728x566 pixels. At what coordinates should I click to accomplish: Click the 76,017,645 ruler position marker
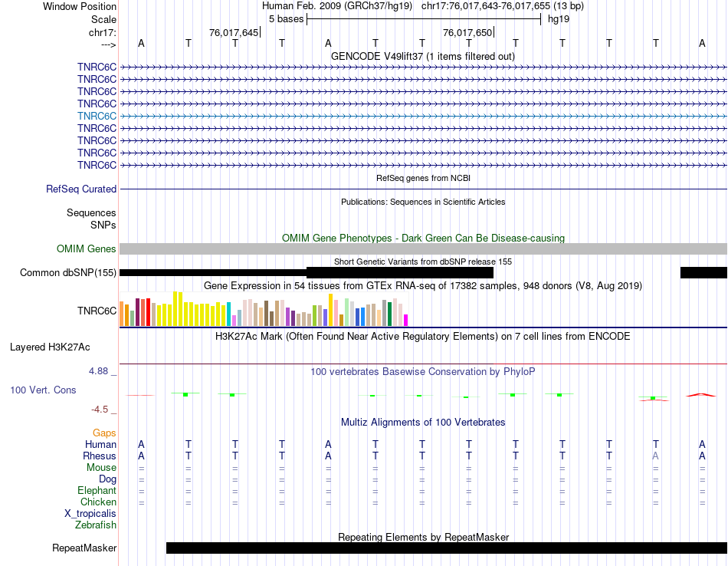tap(234, 32)
